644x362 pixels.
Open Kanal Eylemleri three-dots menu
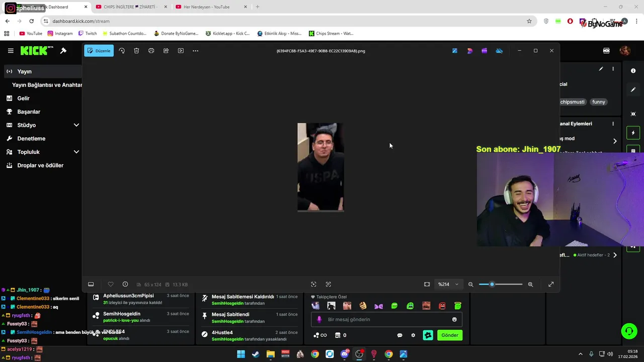pos(613,124)
